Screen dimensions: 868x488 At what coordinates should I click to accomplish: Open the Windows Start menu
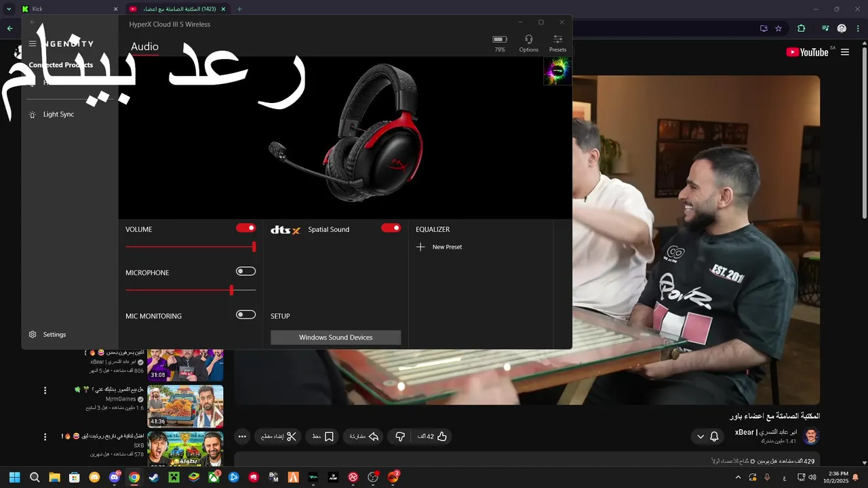tap(15, 477)
